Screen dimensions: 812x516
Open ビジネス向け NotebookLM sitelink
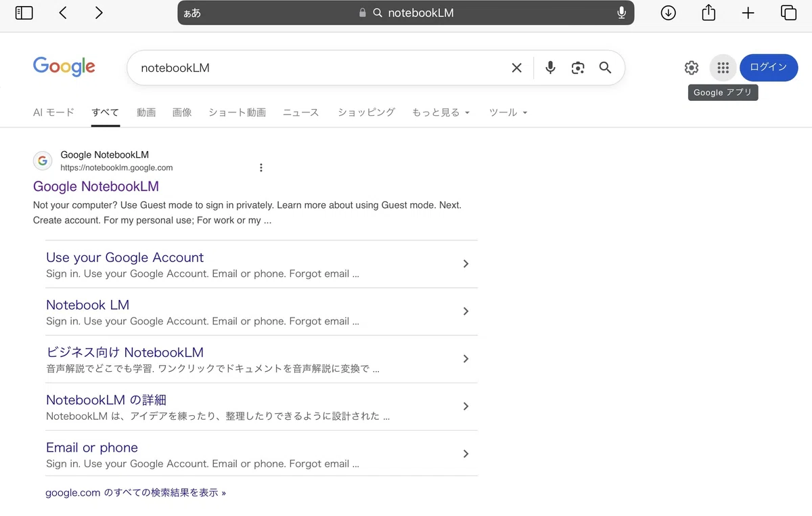pos(125,352)
